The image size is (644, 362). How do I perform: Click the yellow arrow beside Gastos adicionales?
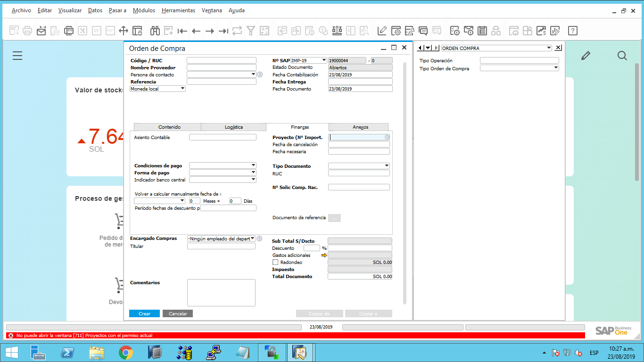pyautogui.click(x=324, y=255)
